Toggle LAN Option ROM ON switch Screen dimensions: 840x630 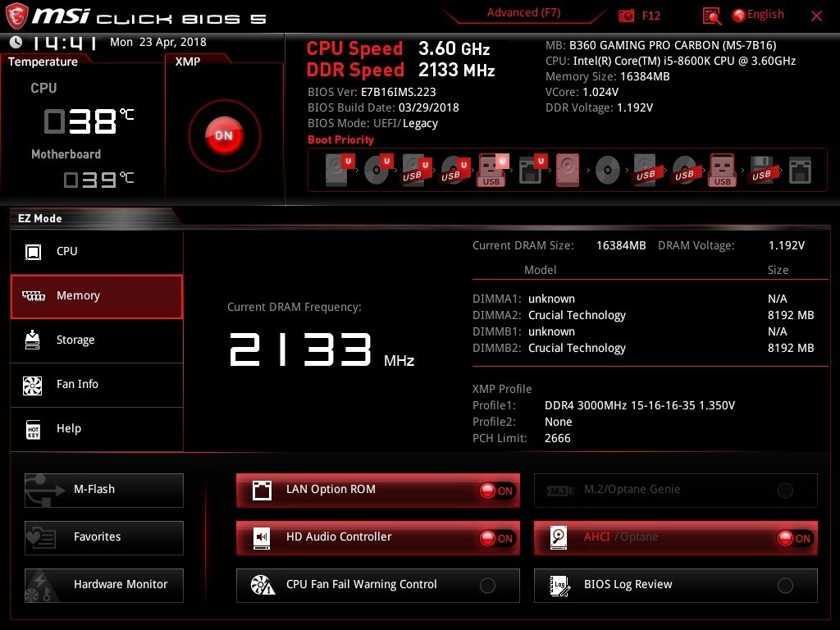click(497, 491)
